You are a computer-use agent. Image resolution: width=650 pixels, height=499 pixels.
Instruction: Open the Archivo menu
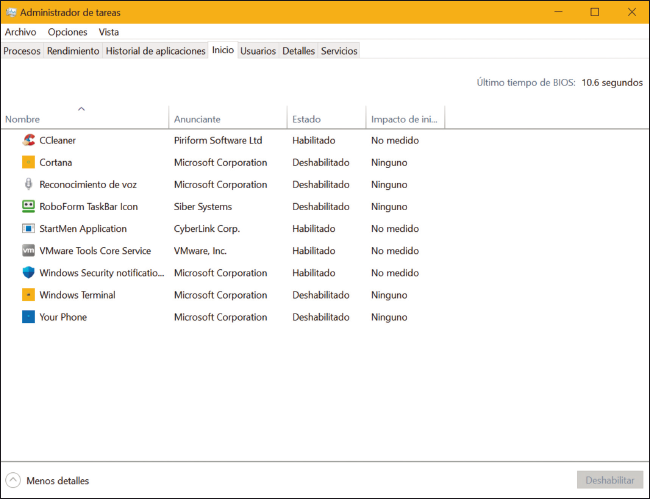tap(20, 32)
